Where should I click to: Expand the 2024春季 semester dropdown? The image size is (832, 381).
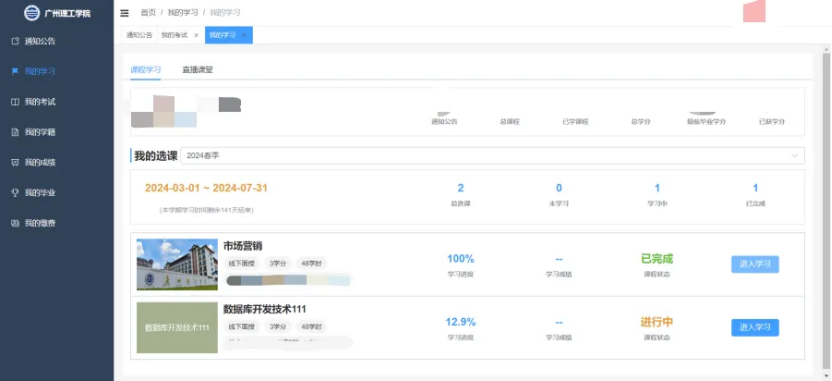coord(492,155)
